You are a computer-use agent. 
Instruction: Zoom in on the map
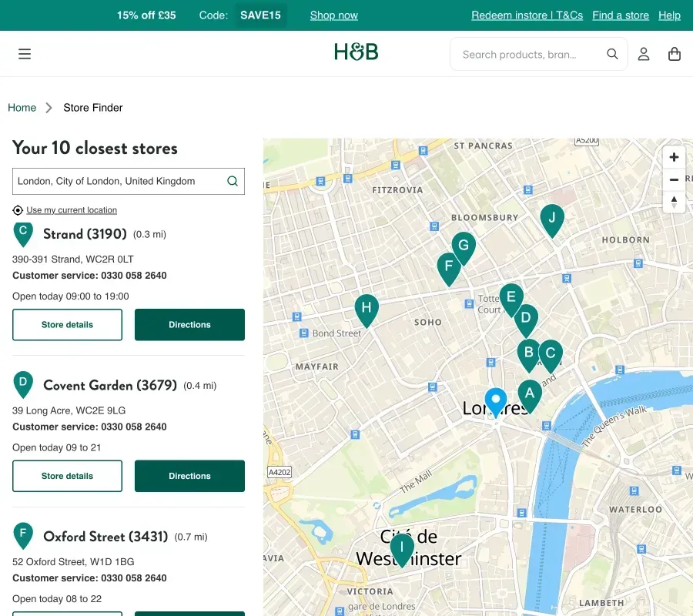[674, 157]
